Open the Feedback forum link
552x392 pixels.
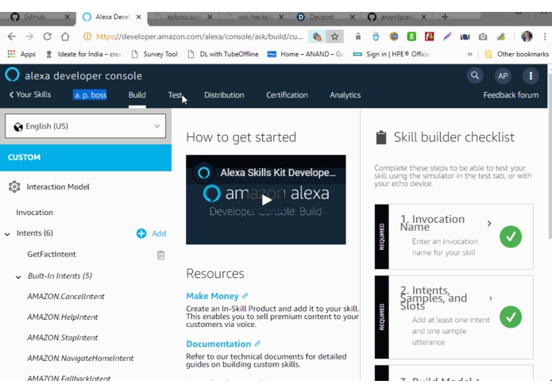click(511, 95)
